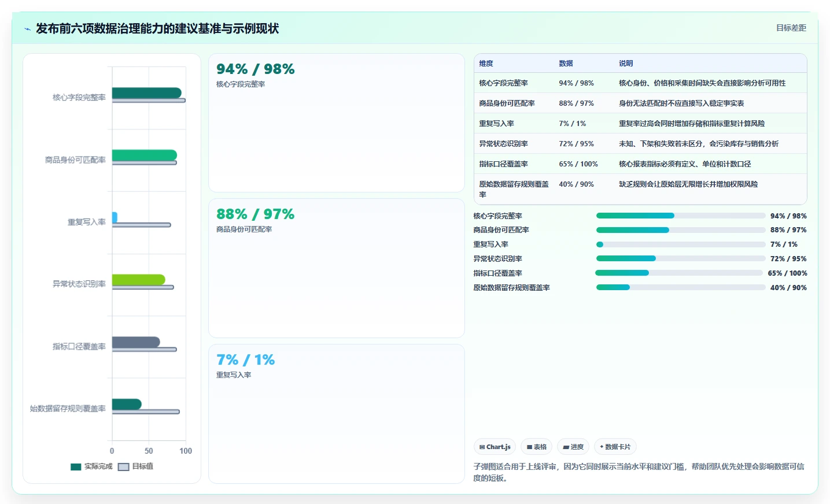The width and height of the screenshot is (830, 504).
Task: Click the 指标口径覆盖率 progress bar
Action: [x=679, y=273]
